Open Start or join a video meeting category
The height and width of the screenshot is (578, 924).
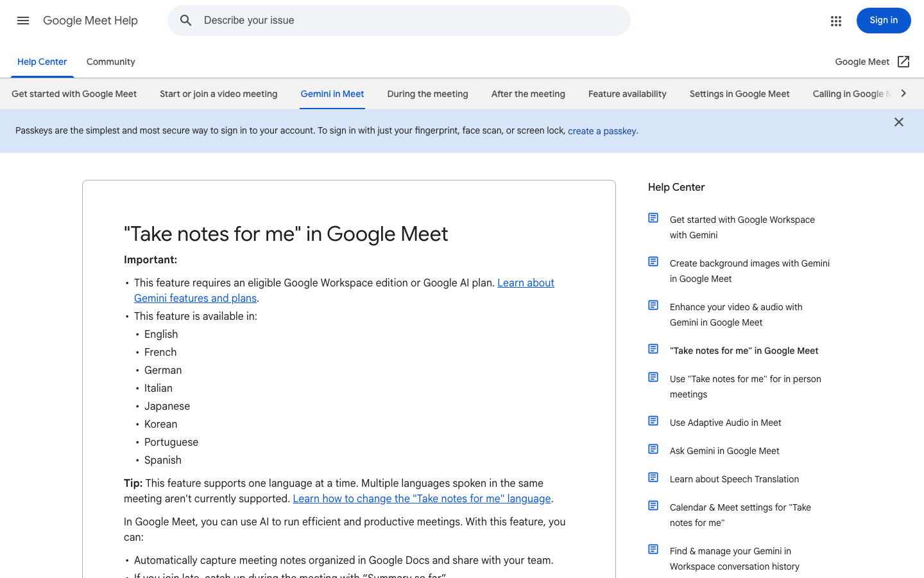point(218,94)
